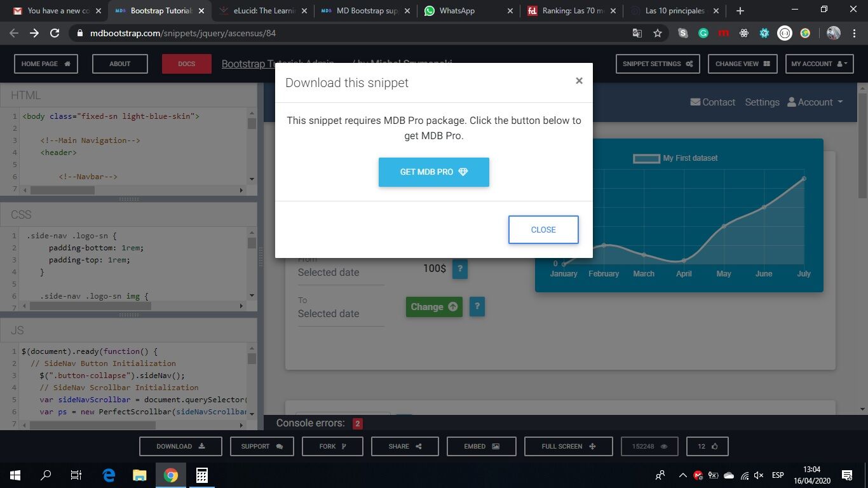868x488 pixels.
Task: Click the GET MDB PRO button
Action: click(x=434, y=172)
